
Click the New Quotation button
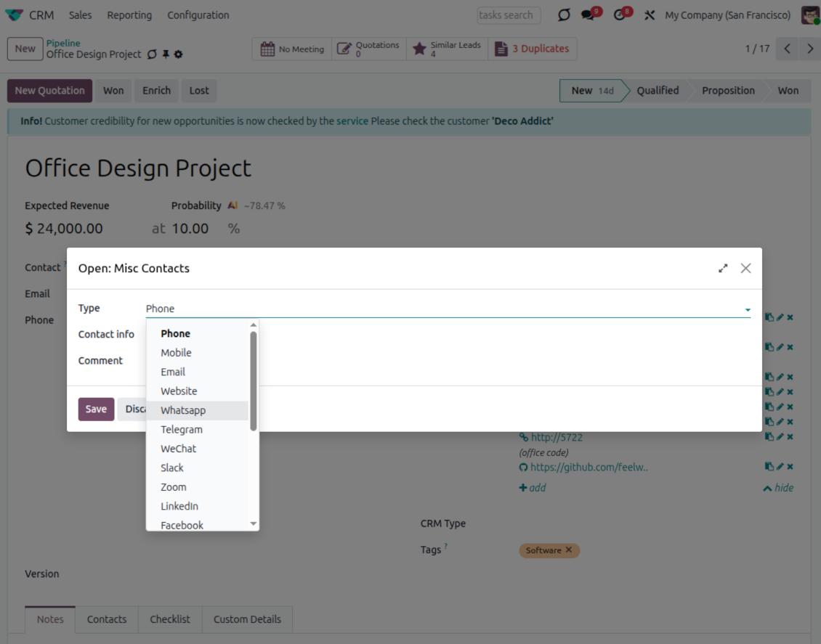[49, 91]
